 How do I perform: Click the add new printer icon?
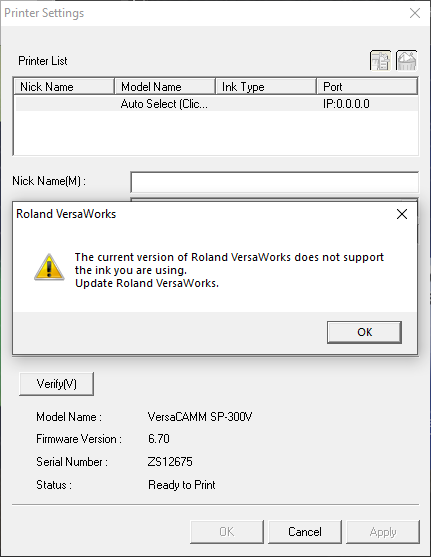coord(380,60)
